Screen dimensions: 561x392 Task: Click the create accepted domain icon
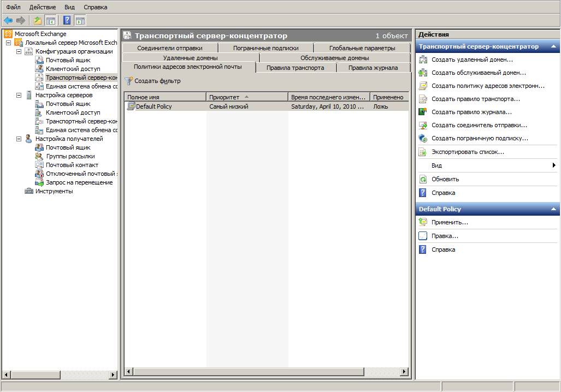(423, 73)
